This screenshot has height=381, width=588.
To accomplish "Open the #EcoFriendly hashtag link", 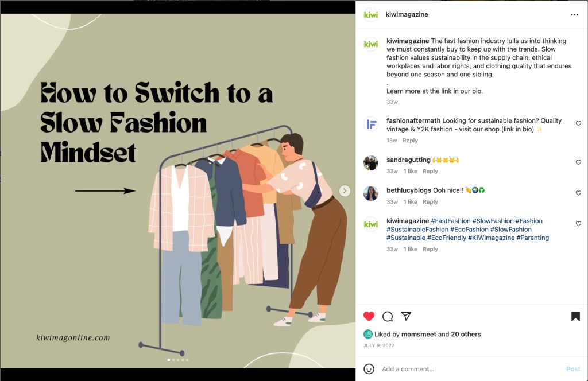I will (447, 238).
